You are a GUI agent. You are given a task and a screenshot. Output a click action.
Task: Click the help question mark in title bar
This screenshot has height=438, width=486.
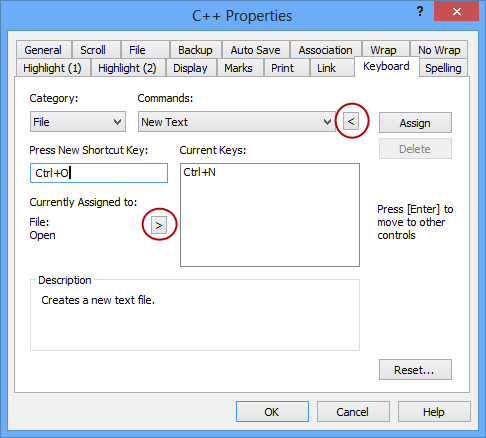click(420, 11)
